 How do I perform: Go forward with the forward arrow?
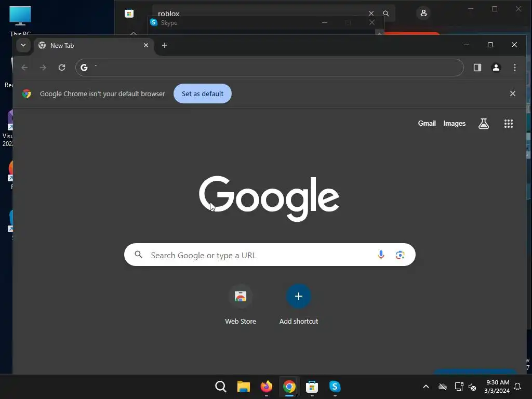pyautogui.click(x=43, y=68)
